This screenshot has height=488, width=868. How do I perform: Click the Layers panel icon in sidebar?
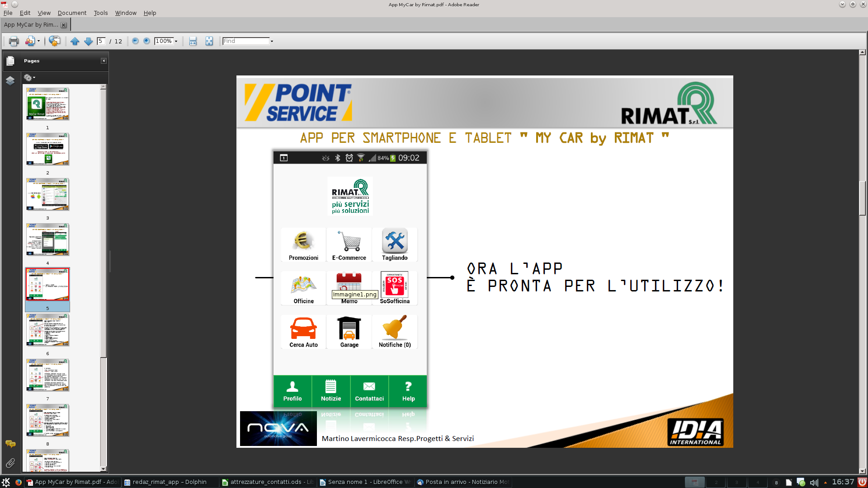(x=10, y=80)
